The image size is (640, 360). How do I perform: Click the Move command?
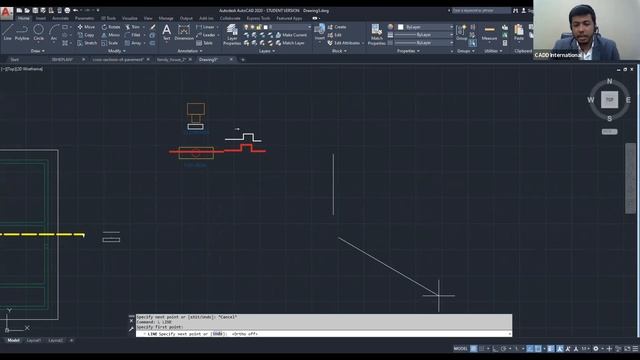86,27
